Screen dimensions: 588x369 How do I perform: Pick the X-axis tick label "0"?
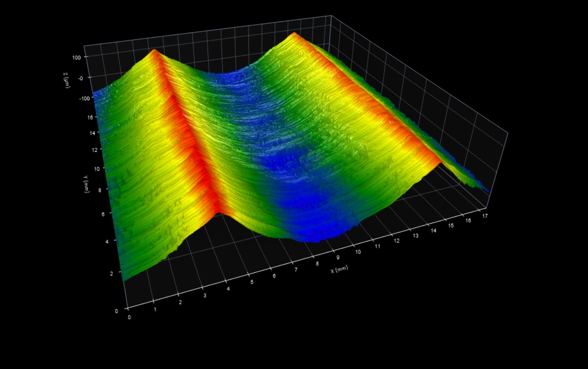click(x=130, y=317)
